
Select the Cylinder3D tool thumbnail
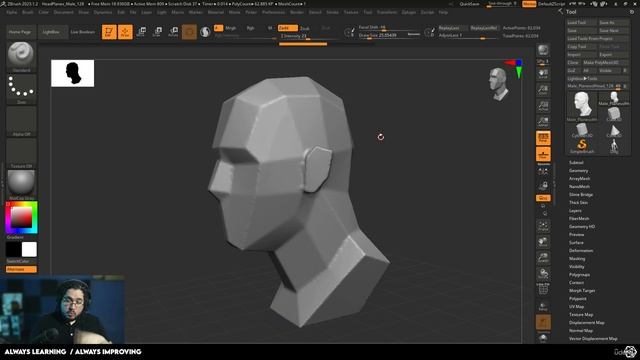click(582, 130)
